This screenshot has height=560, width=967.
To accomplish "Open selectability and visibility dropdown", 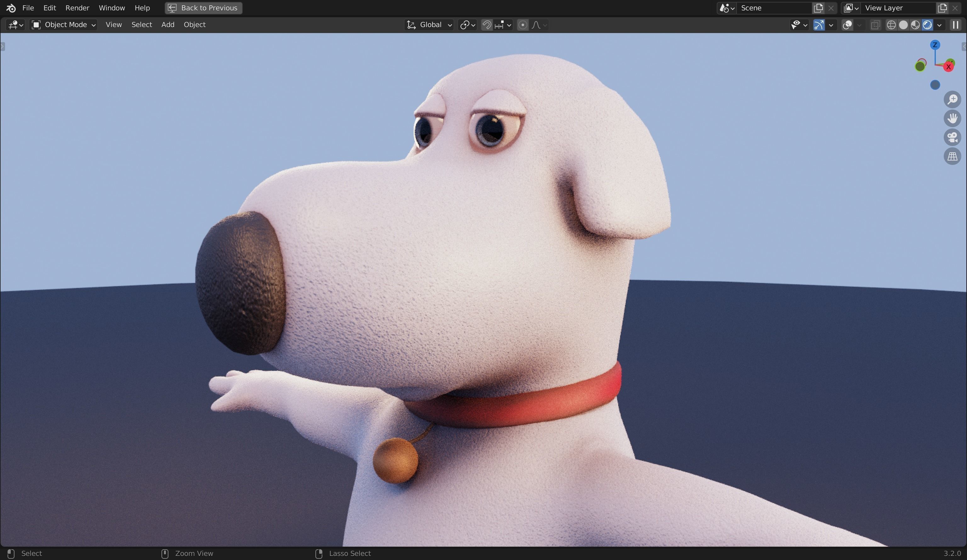I will pos(799,25).
